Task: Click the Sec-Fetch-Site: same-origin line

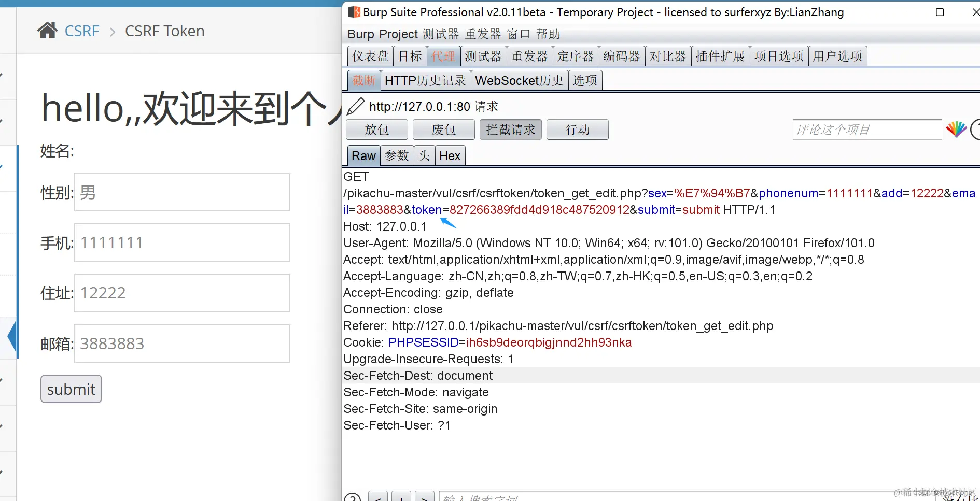Action: (x=420, y=409)
